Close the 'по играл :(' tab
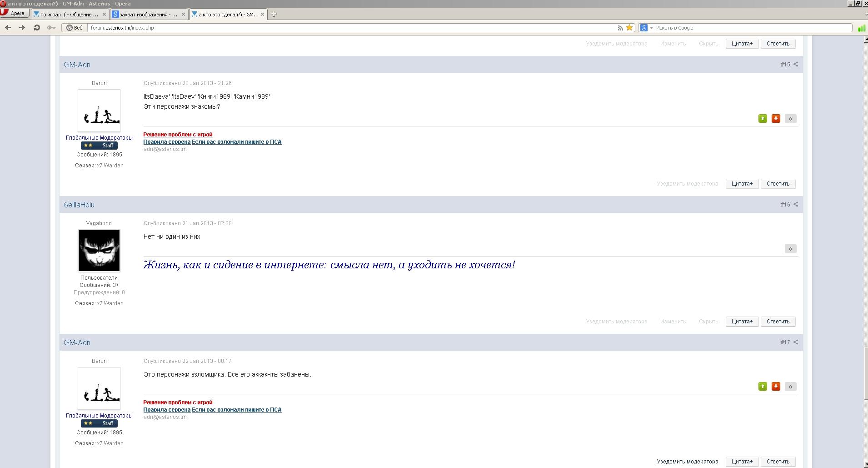Viewport: 868px width, 468px height. pos(104,14)
